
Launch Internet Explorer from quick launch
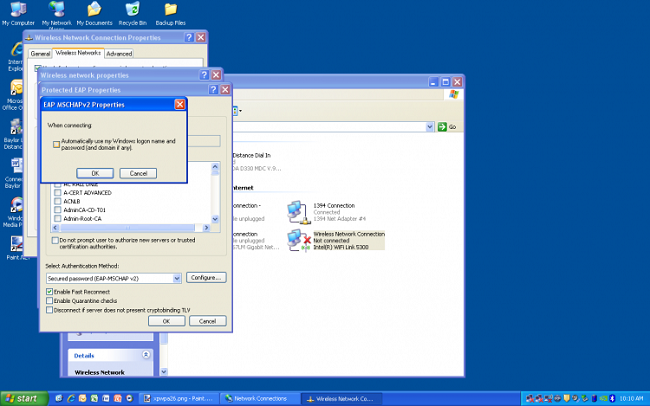pyautogui.click(x=70, y=399)
